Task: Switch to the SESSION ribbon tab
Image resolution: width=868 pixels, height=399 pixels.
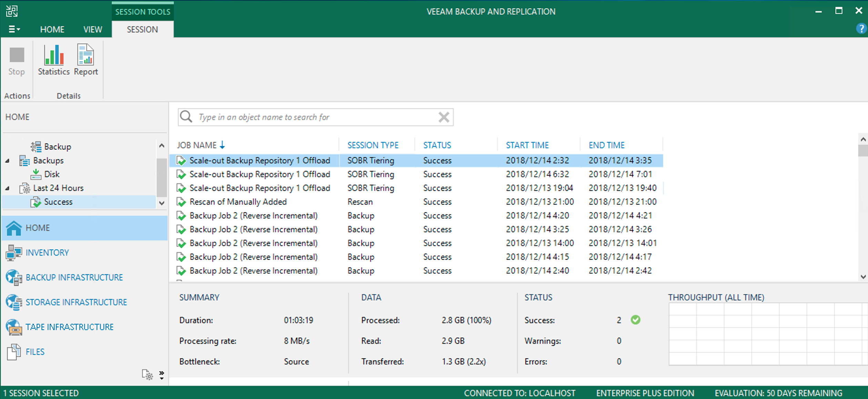Action: click(142, 29)
